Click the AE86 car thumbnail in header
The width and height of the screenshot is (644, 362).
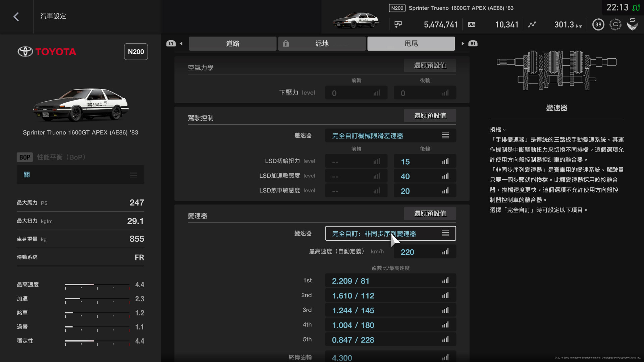(x=356, y=20)
